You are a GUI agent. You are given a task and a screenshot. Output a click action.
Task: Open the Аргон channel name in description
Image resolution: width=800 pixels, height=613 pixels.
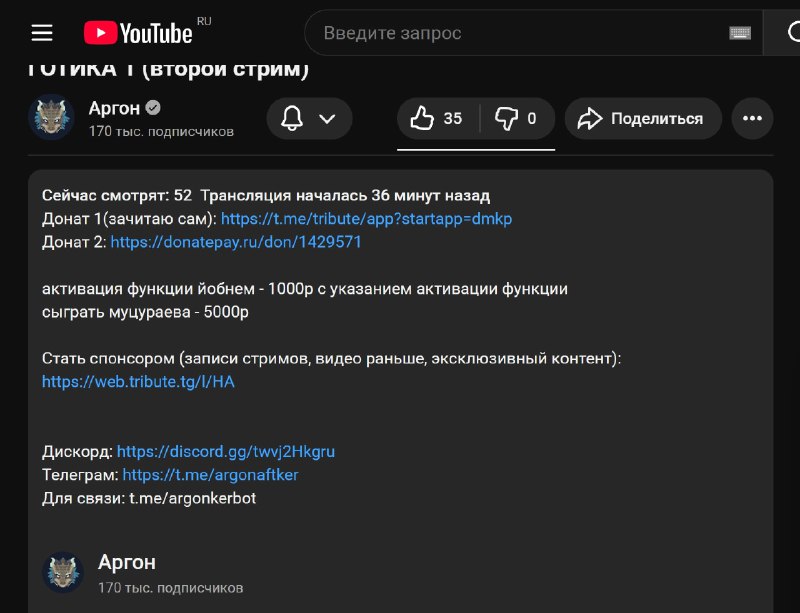[x=127, y=562]
